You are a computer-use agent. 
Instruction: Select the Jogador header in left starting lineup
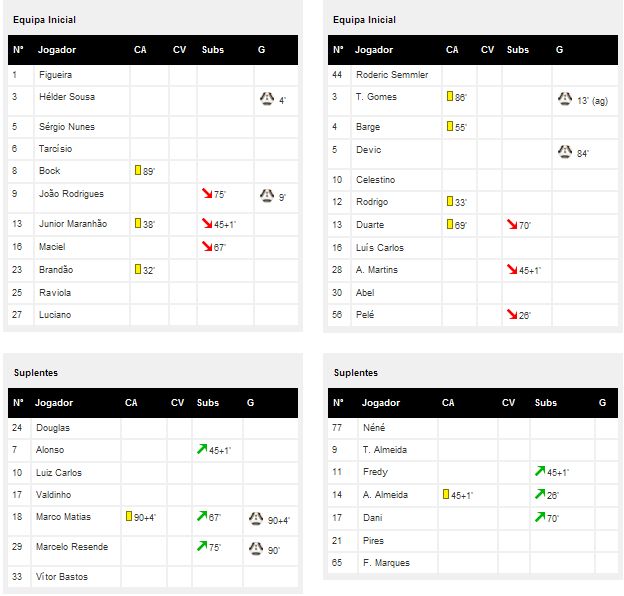click(57, 50)
